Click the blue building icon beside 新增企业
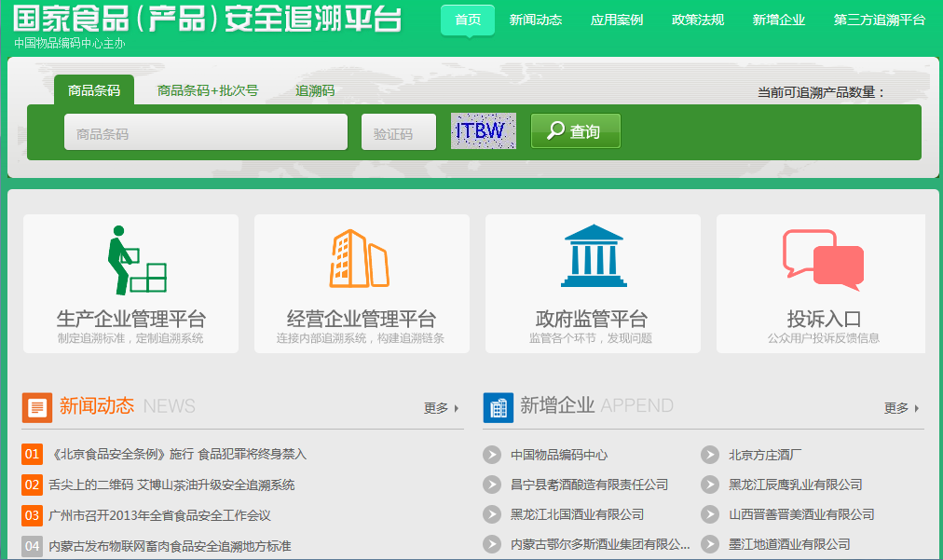The width and height of the screenshot is (943, 560). pyautogui.click(x=498, y=407)
